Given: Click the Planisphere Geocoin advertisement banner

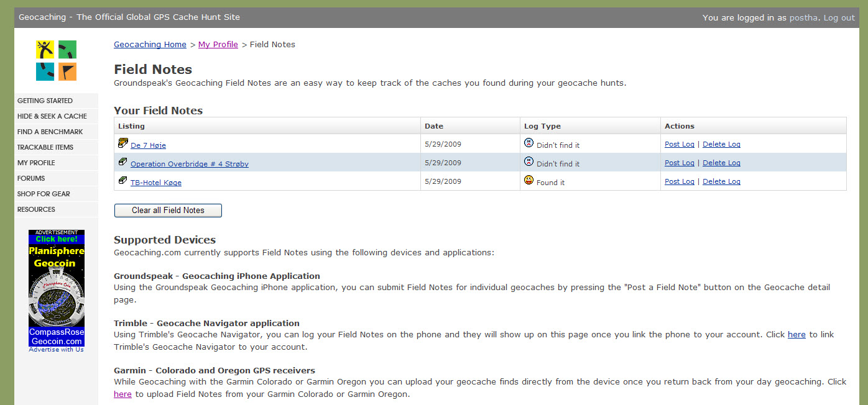Looking at the screenshot, I should pyautogui.click(x=57, y=288).
